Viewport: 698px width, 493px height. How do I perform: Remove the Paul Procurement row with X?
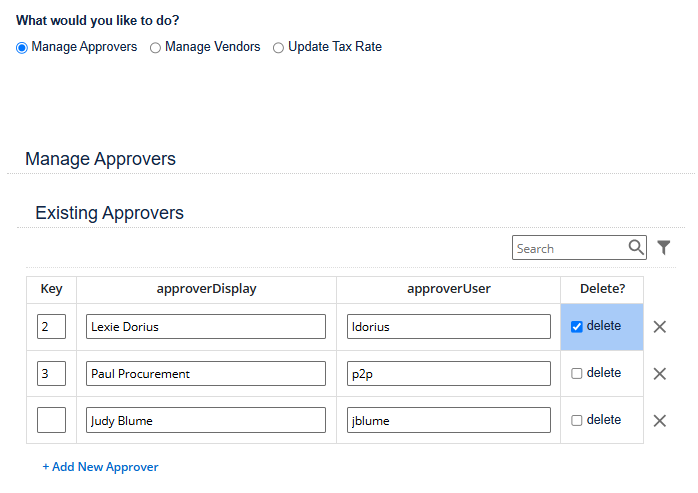pos(660,374)
